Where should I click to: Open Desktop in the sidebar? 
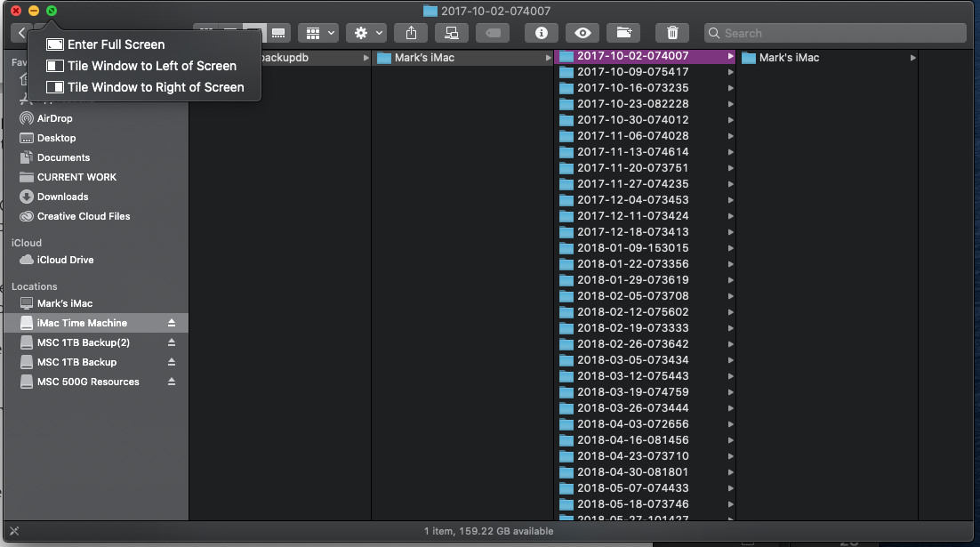coord(56,138)
